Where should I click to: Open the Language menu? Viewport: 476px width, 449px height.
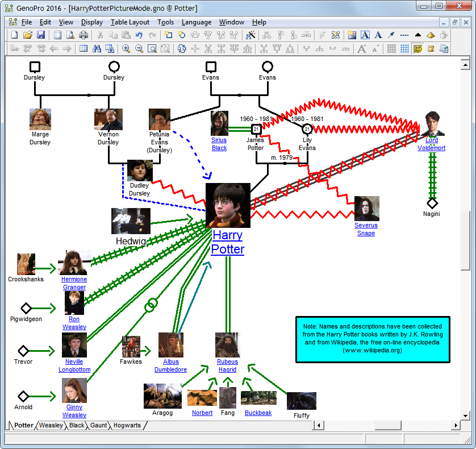197,22
